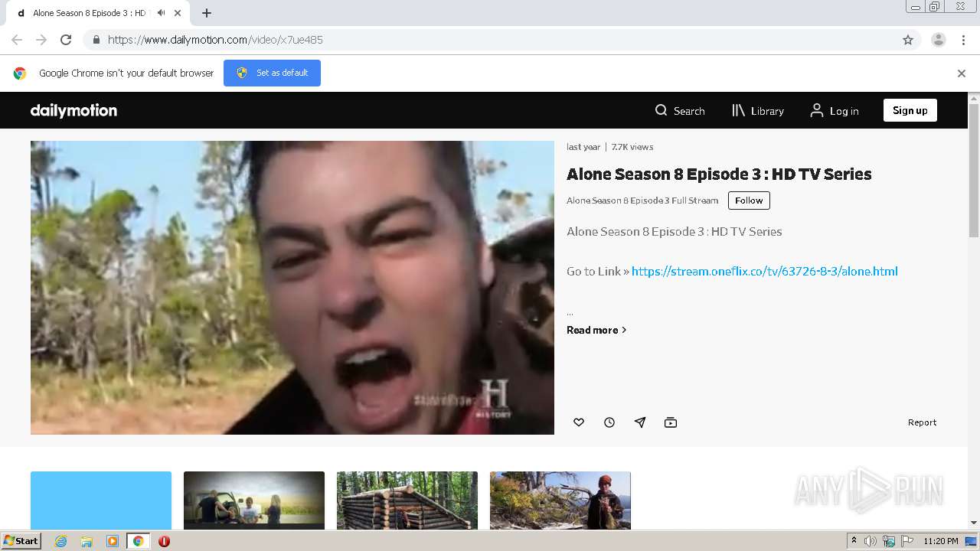
Task: Click Log in link
Action: tap(835, 111)
